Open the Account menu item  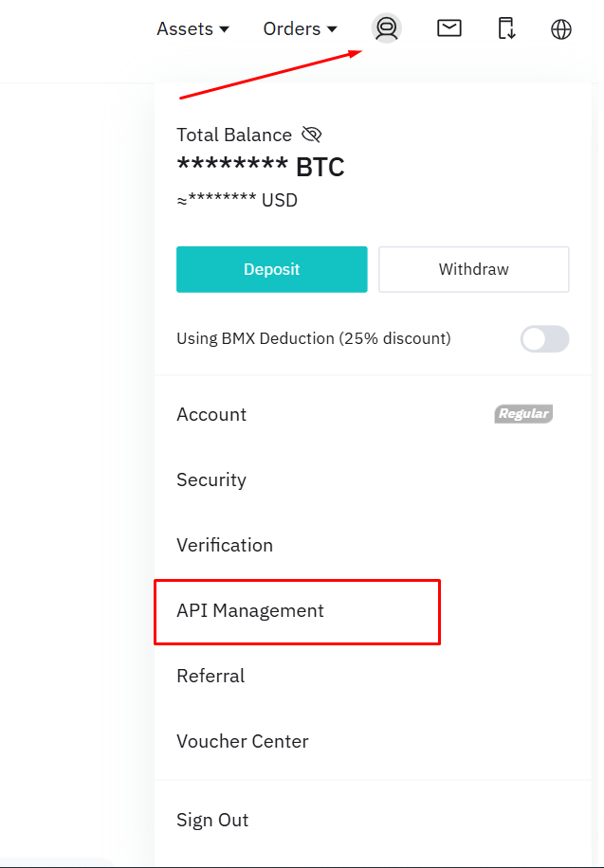(x=211, y=414)
